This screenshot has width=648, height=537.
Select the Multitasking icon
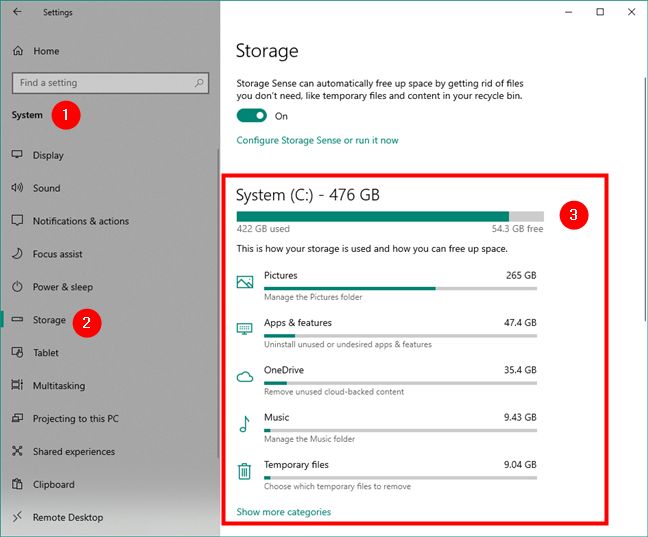(x=17, y=385)
